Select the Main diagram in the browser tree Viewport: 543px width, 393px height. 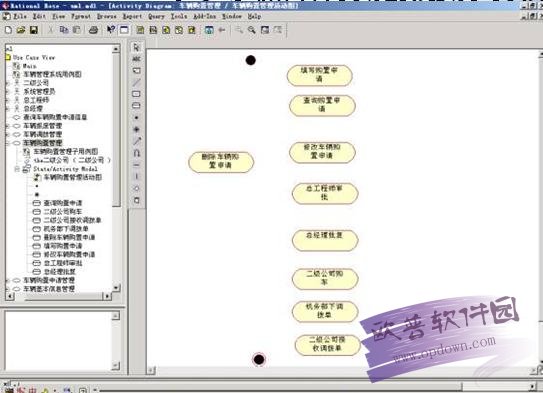(x=29, y=66)
